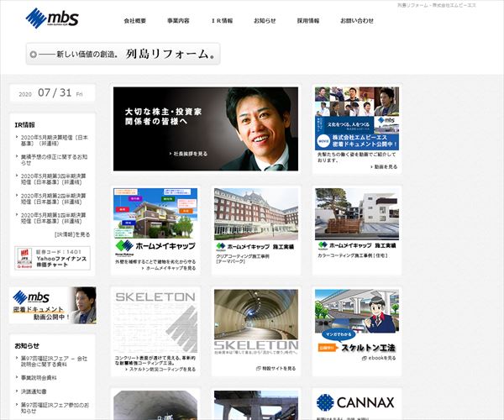The width and height of the screenshot is (504, 420).
Task: Open 2020年5月期決算短信 IR link
Action: (x=54, y=140)
